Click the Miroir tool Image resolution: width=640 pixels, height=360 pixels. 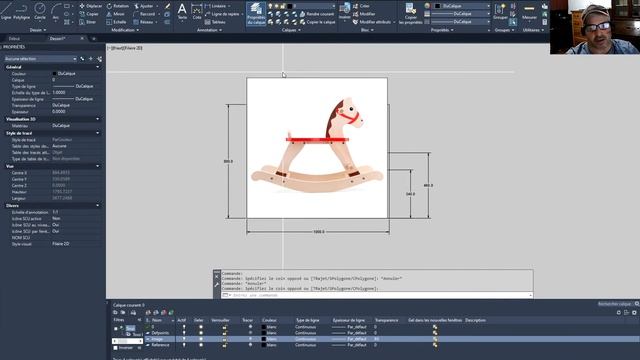(x=116, y=14)
